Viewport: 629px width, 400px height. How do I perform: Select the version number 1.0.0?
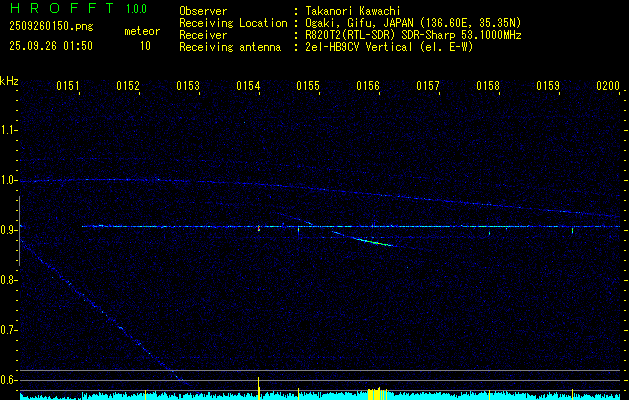coord(136,8)
